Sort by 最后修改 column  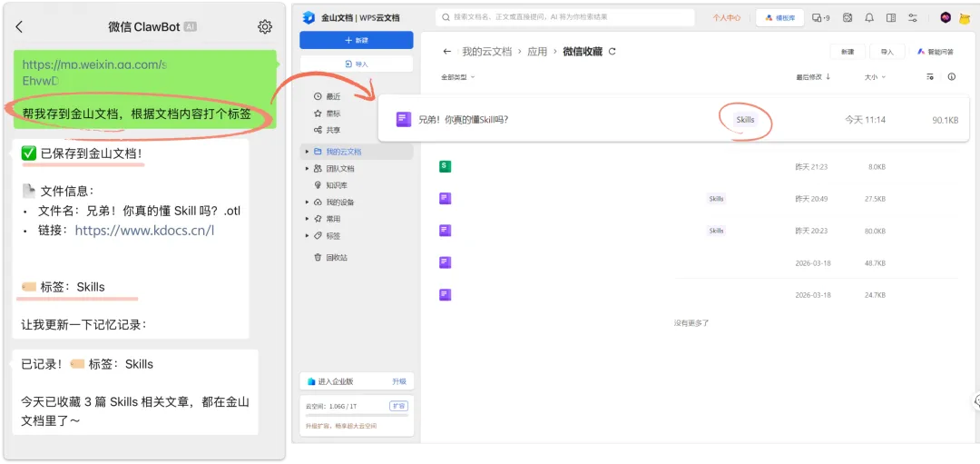813,77
